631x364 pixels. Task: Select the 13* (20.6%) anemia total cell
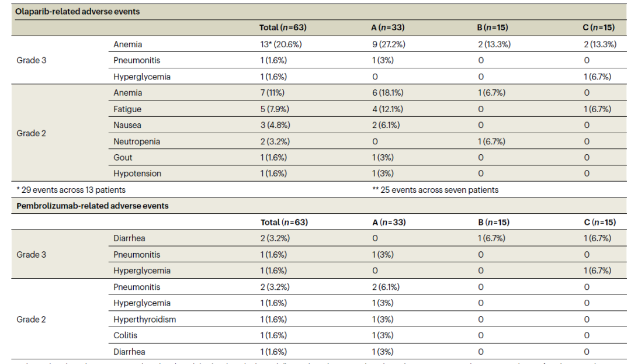280,44
